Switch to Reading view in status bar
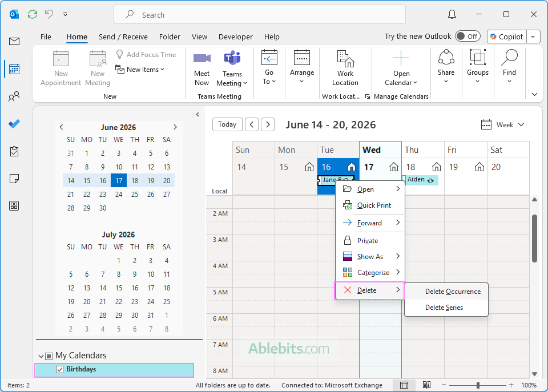Viewport: 548px width, 392px height. pyautogui.click(x=426, y=385)
